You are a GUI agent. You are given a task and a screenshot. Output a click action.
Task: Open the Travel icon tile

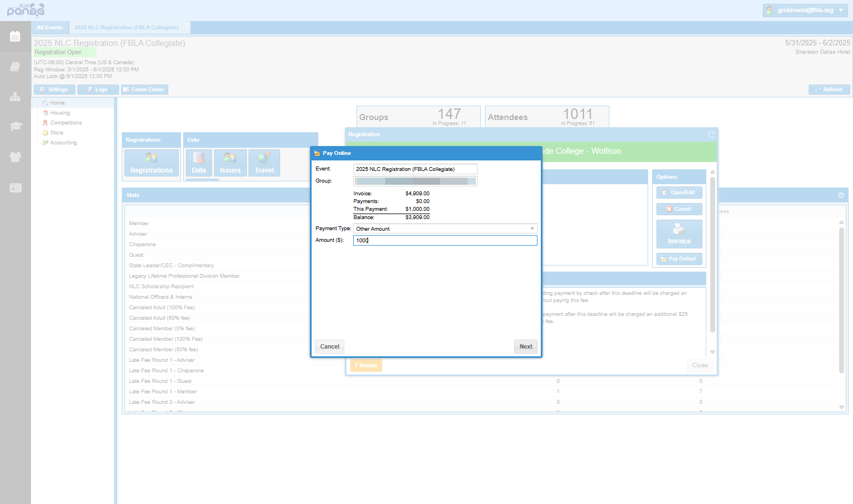coord(264,163)
